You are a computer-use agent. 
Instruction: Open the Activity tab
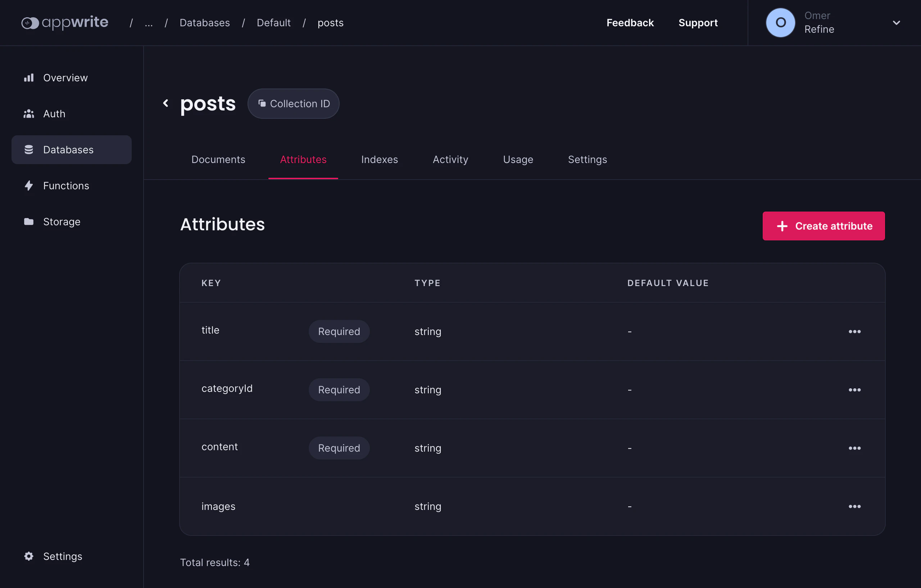click(450, 159)
